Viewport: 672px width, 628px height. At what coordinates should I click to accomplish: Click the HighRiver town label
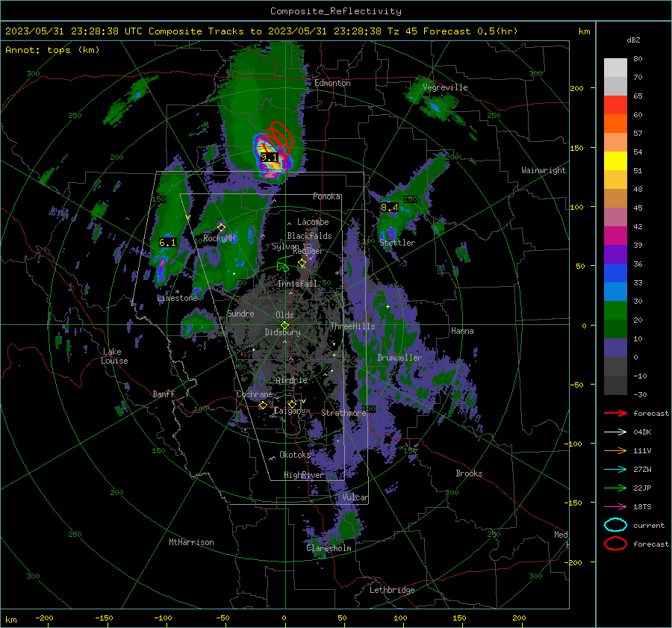point(304,475)
